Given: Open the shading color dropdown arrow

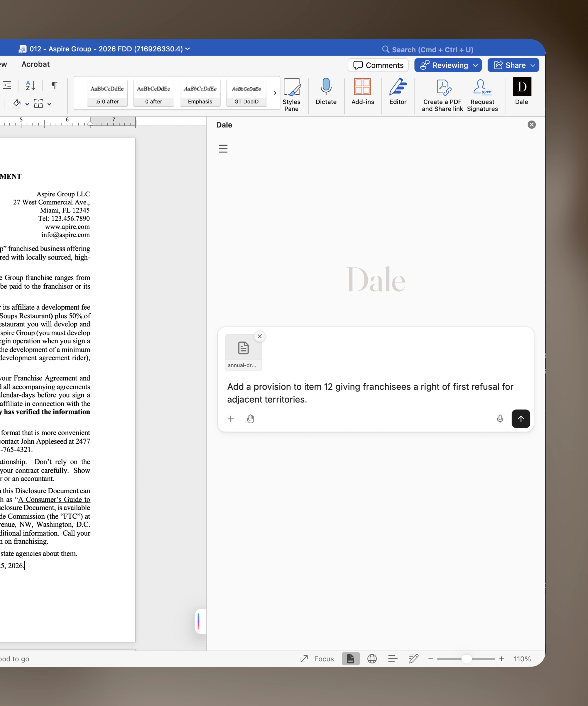Looking at the screenshot, I should (x=27, y=104).
